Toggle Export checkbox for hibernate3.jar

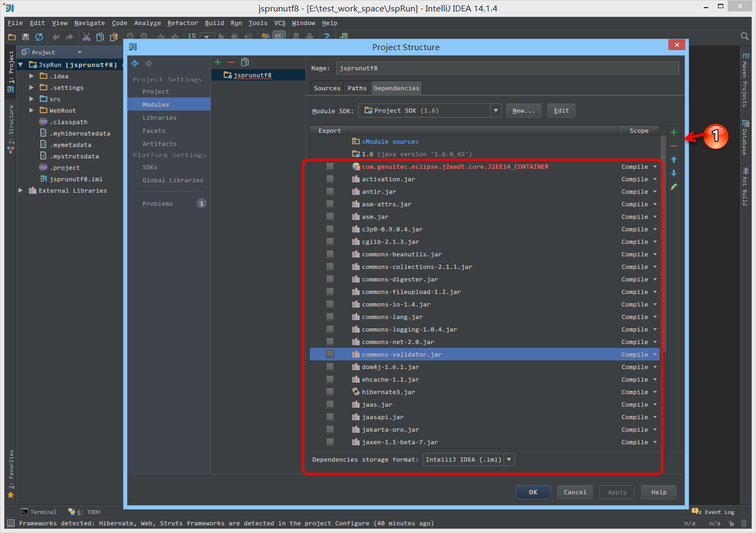330,391
